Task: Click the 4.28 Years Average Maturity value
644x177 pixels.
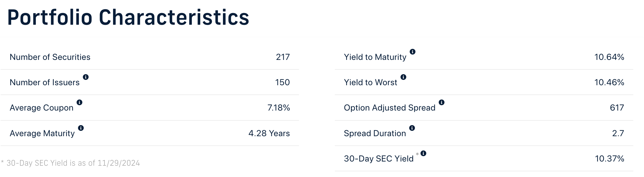Action: point(269,133)
